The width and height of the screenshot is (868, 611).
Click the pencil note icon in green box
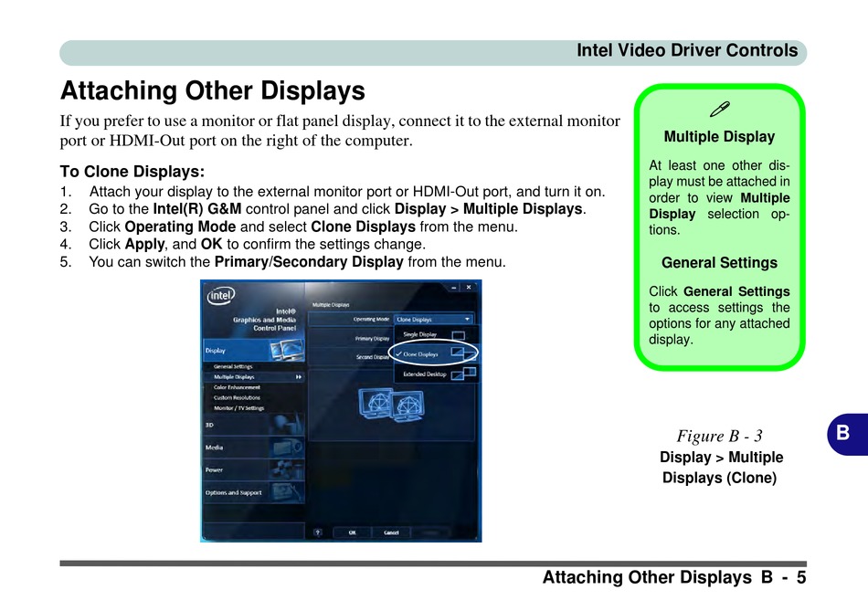(719, 110)
